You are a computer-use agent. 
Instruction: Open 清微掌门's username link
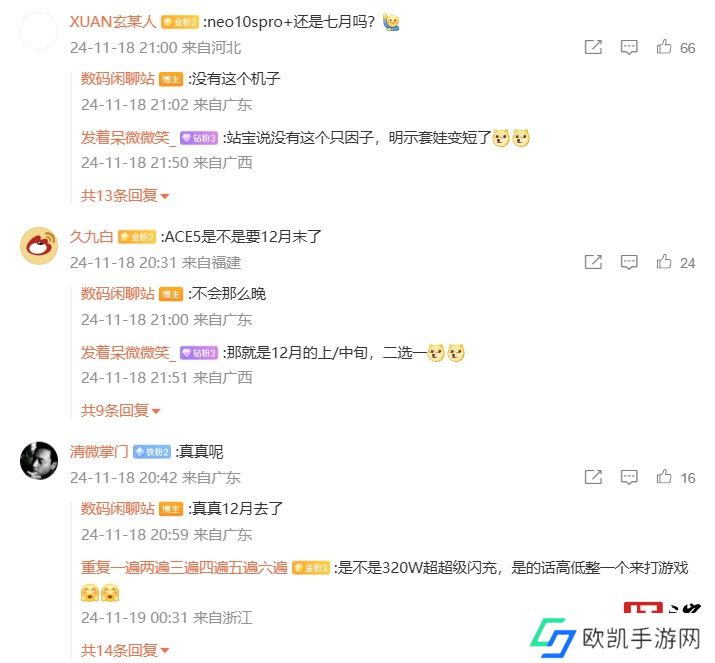click(99, 451)
